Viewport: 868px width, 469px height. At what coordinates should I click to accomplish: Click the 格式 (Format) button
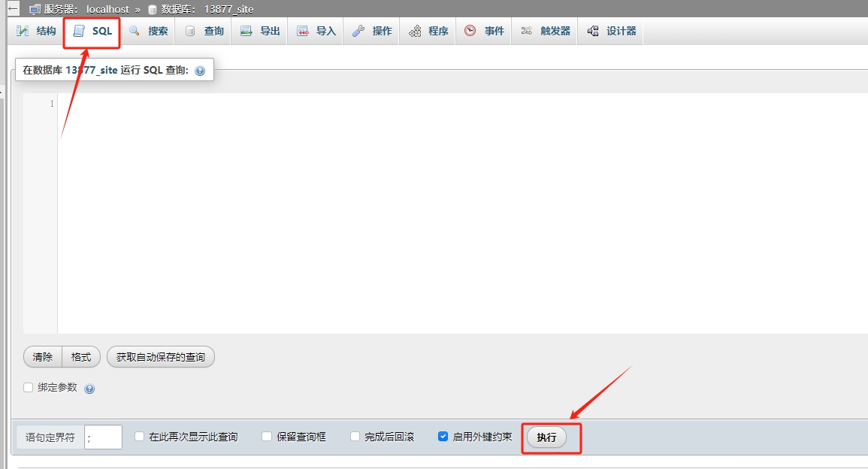(x=81, y=357)
